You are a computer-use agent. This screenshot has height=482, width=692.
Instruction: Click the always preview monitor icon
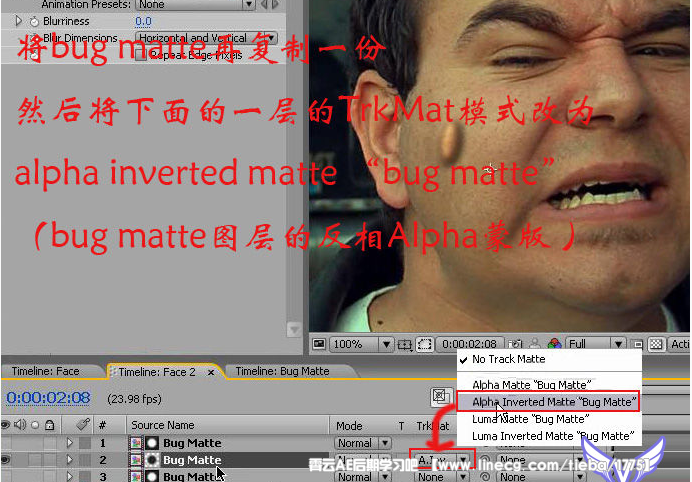pos(319,344)
